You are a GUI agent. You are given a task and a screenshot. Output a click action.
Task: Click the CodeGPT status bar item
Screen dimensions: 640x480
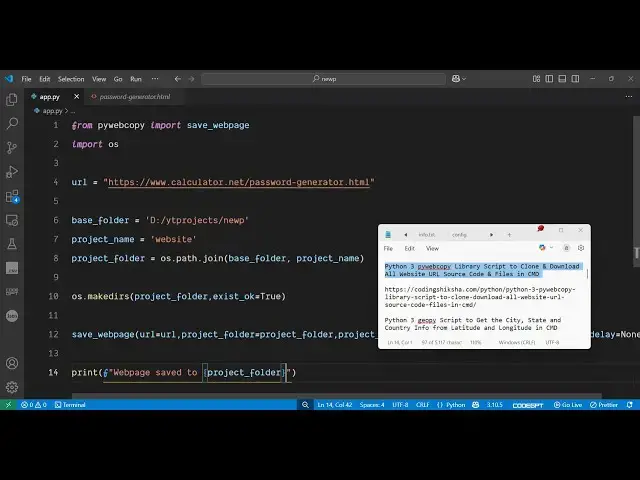528,405
